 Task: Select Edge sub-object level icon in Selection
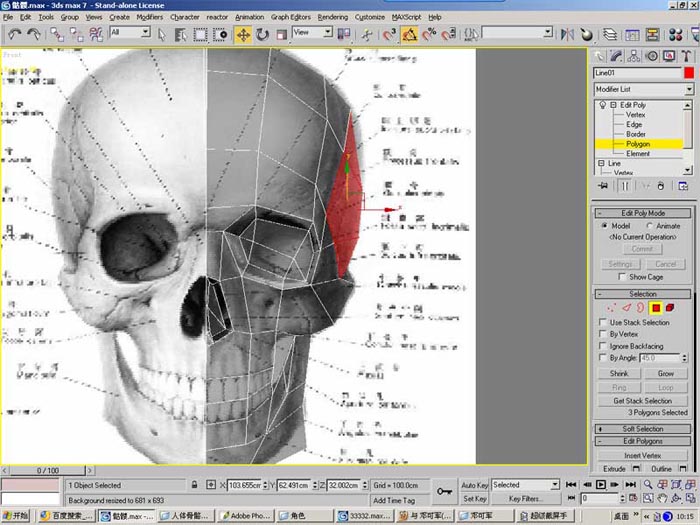(626, 308)
